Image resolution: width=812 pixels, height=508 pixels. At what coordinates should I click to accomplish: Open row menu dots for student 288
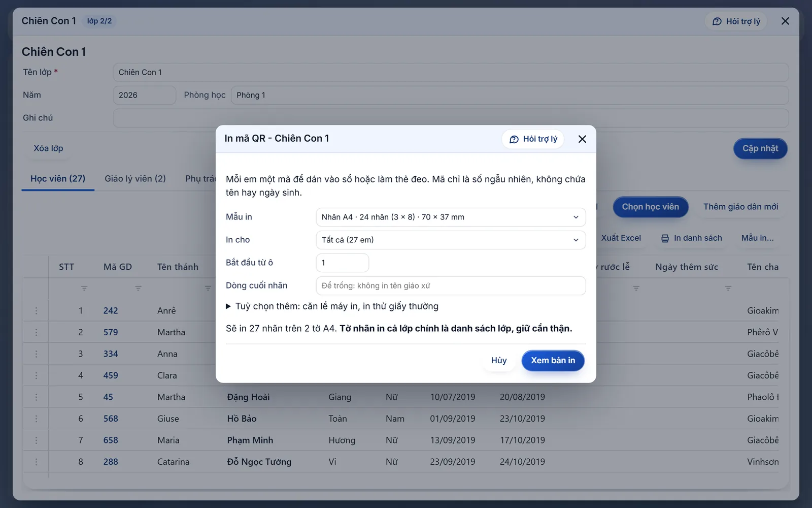click(36, 462)
